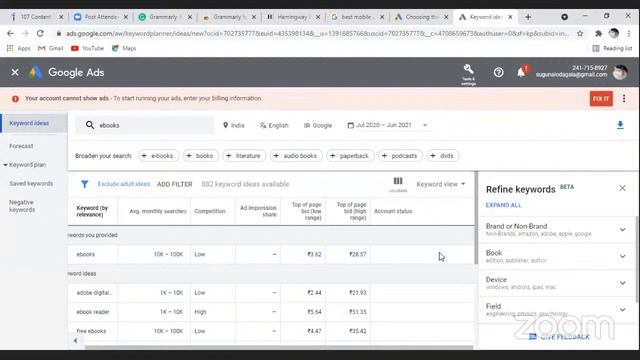640x360 pixels.
Task: Bookmark this page with the star icon
Action: (580, 33)
